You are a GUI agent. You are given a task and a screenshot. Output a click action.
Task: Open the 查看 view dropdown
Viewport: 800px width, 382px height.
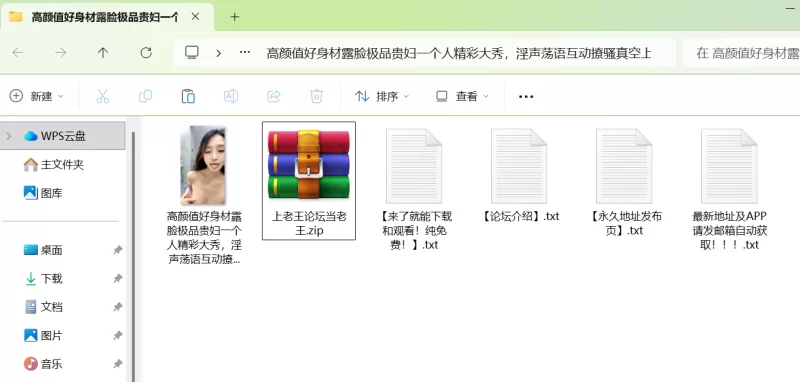pos(462,96)
